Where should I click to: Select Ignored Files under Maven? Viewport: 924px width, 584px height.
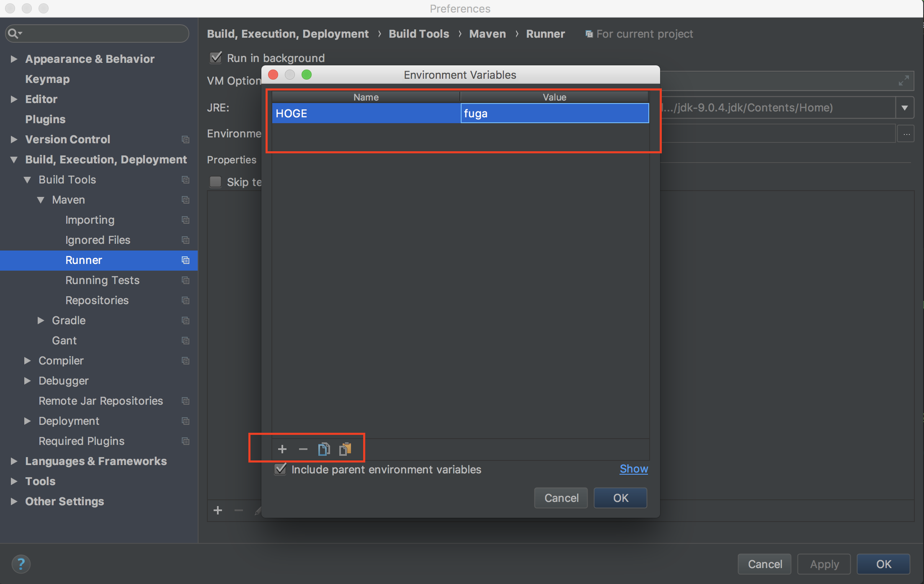[x=98, y=240]
